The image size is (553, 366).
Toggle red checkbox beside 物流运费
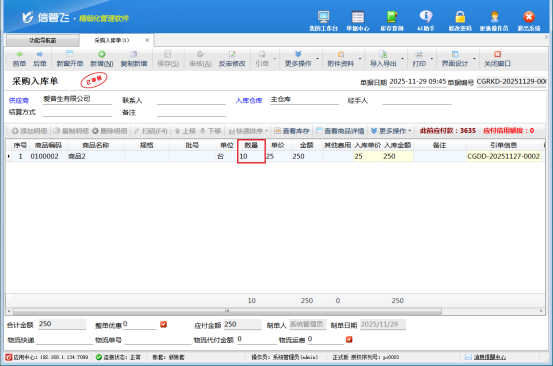[349, 339]
